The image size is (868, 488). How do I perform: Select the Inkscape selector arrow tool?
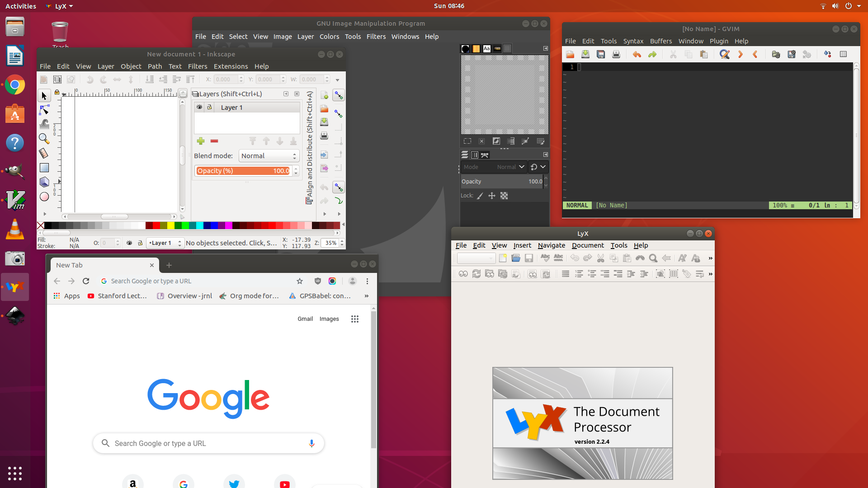(44, 96)
